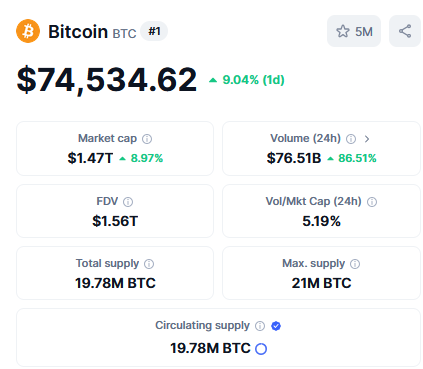423x369 pixels.
Task: Select the Market cap stat card
Action: (115, 148)
